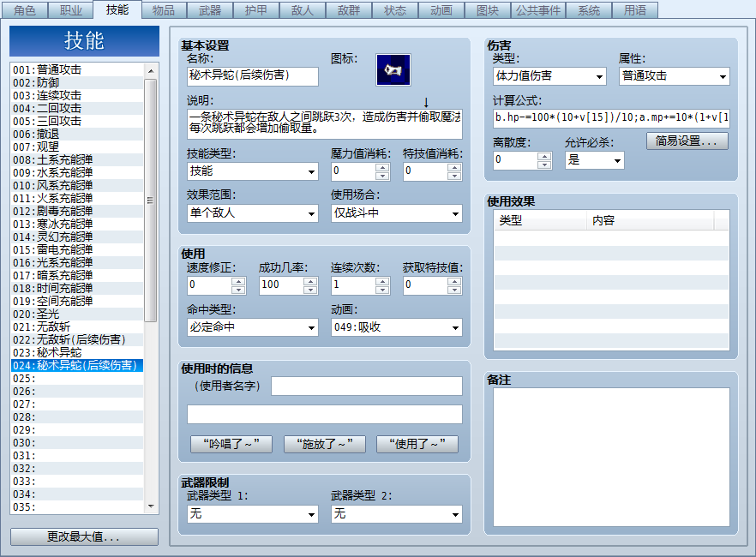756x557 pixels.
Task: Select skill 020:圣光 in the list
Action: (77, 314)
